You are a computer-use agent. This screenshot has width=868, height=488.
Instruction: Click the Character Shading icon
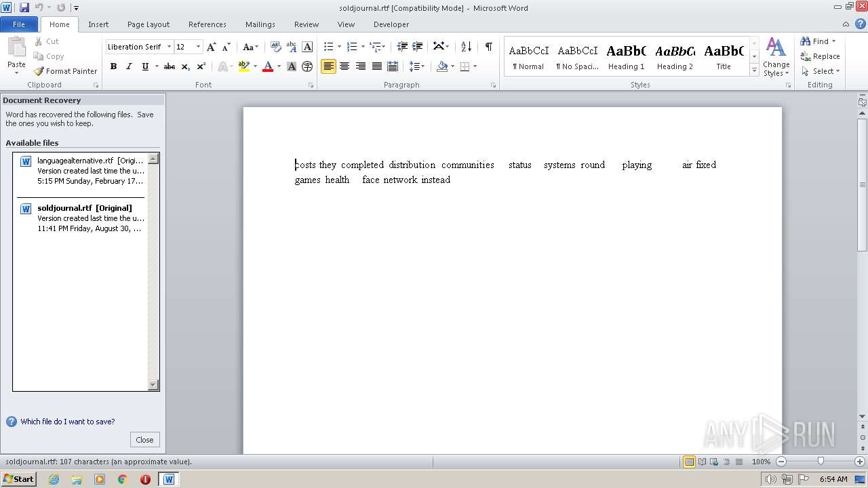click(292, 66)
